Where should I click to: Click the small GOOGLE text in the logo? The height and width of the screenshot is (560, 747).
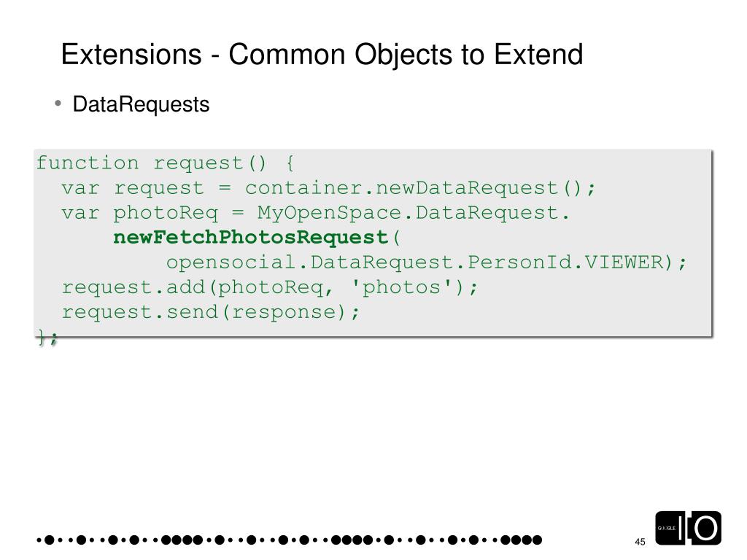[x=667, y=528]
